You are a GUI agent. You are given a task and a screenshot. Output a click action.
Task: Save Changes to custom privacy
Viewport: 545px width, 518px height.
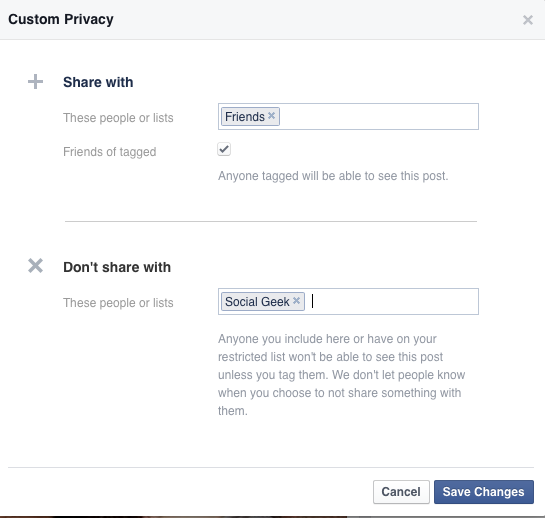(483, 492)
